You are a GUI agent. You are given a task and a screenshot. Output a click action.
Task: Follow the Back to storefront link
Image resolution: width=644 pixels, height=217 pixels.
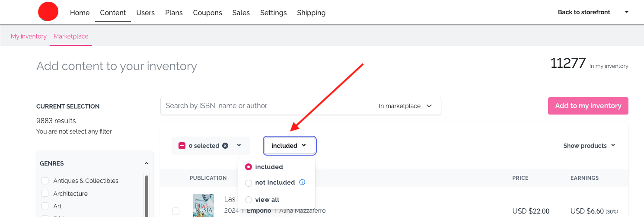tap(584, 12)
